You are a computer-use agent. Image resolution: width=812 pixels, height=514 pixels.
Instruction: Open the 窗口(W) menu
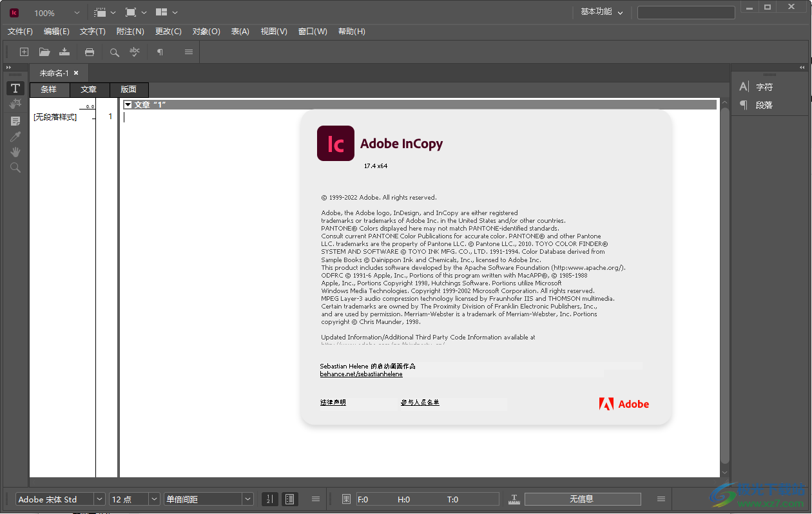(x=313, y=32)
